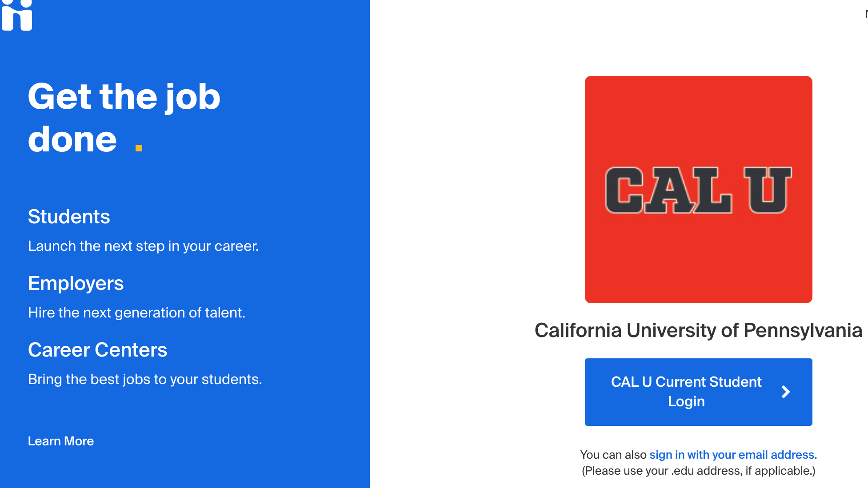The image size is (868, 488).
Task: Click 'Launch the next step in your career'
Action: tap(143, 246)
